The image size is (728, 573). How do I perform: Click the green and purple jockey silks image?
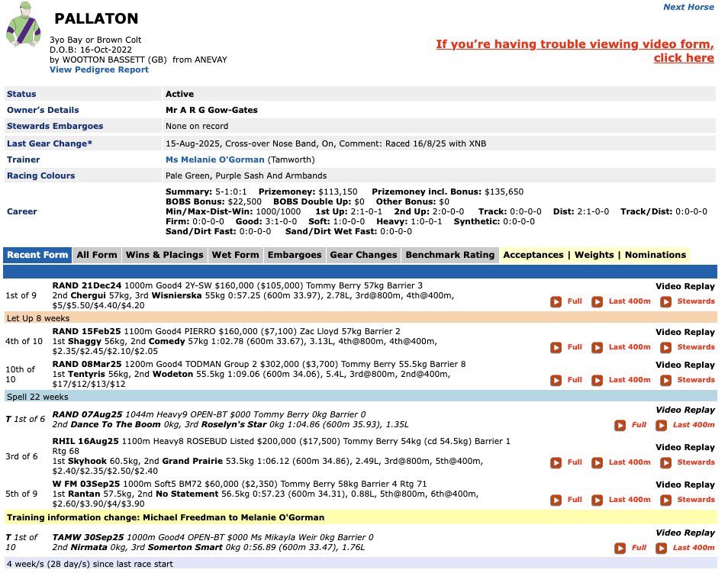click(23, 24)
